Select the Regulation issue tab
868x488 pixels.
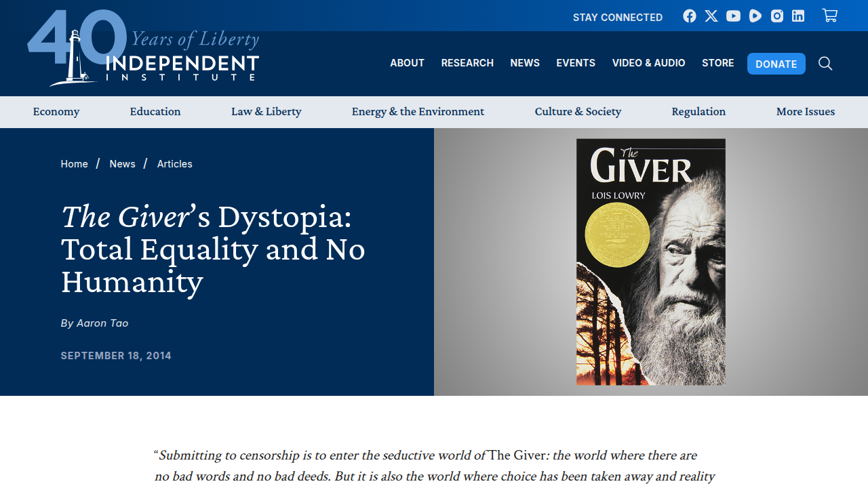[698, 112]
